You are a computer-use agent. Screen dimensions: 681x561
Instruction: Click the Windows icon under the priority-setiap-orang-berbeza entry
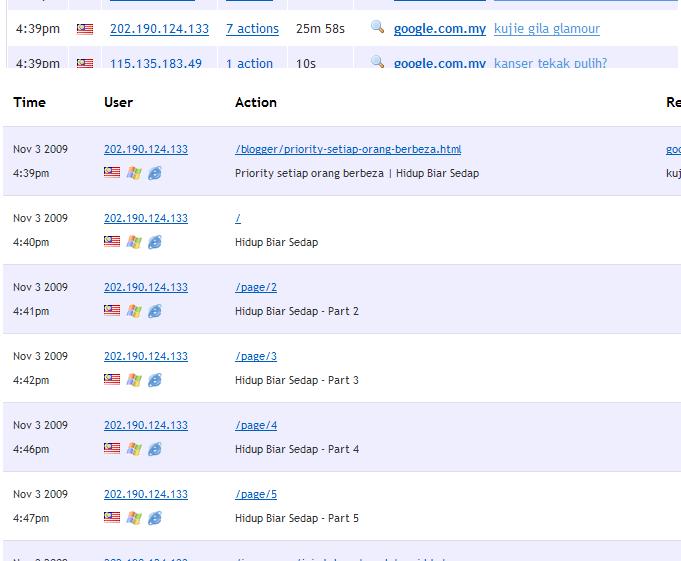(133, 173)
